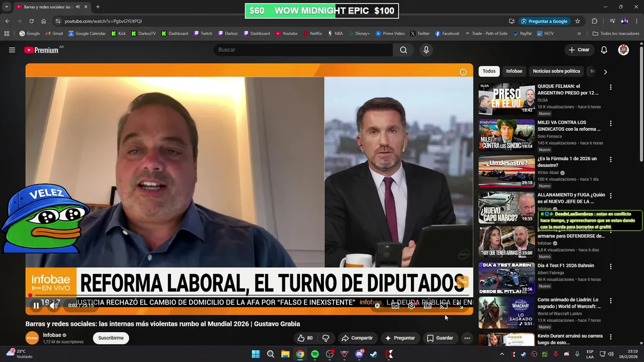The image size is (644, 362).
Task: Open the PayPal bookmark
Action: [x=522, y=34]
